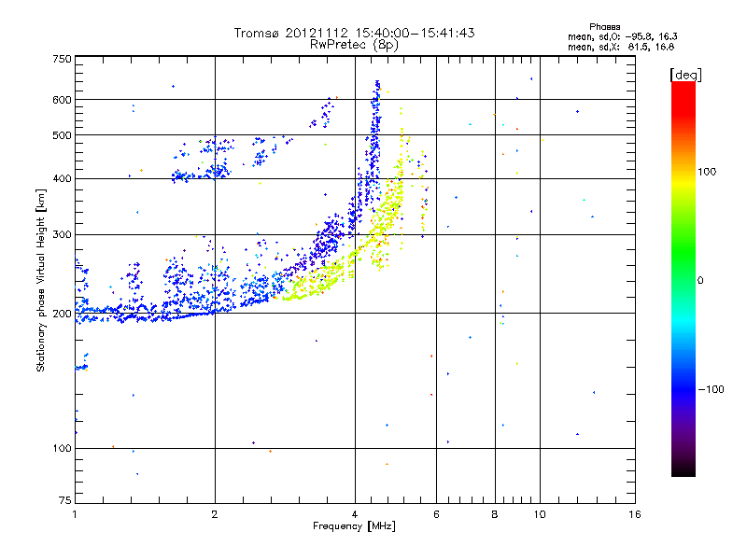The image size is (747, 560).
Task: Click the 'Phases' heading text
Action: tap(604, 27)
